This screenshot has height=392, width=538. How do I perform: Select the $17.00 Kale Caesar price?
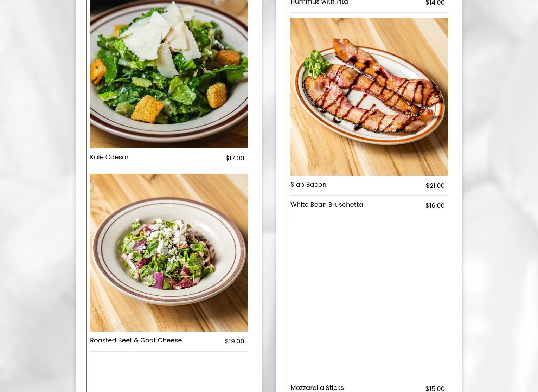point(235,158)
